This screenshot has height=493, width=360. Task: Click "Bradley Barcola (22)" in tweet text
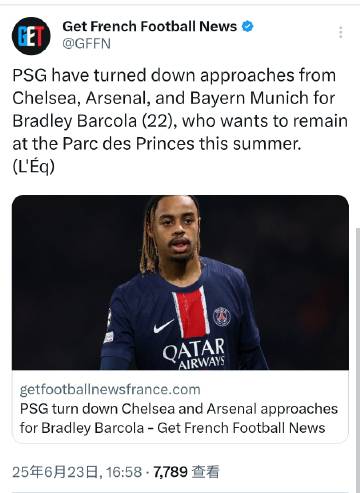[92, 121]
